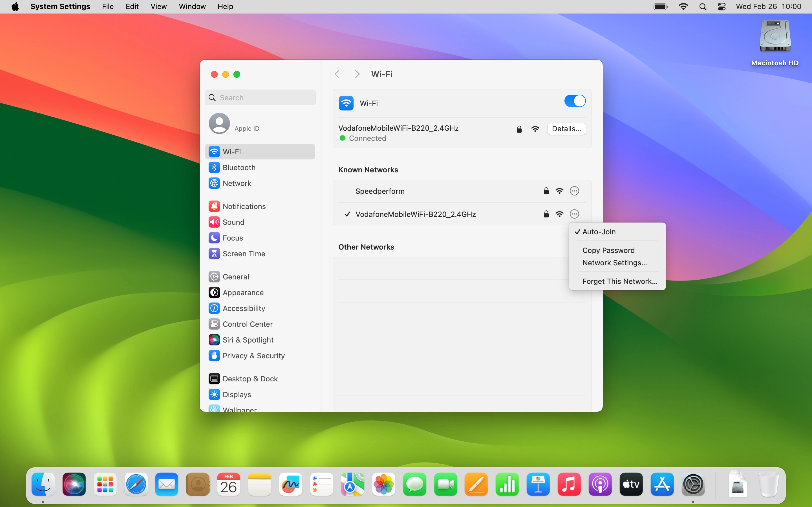Open Wi-Fi status menu in menu bar

point(683,7)
